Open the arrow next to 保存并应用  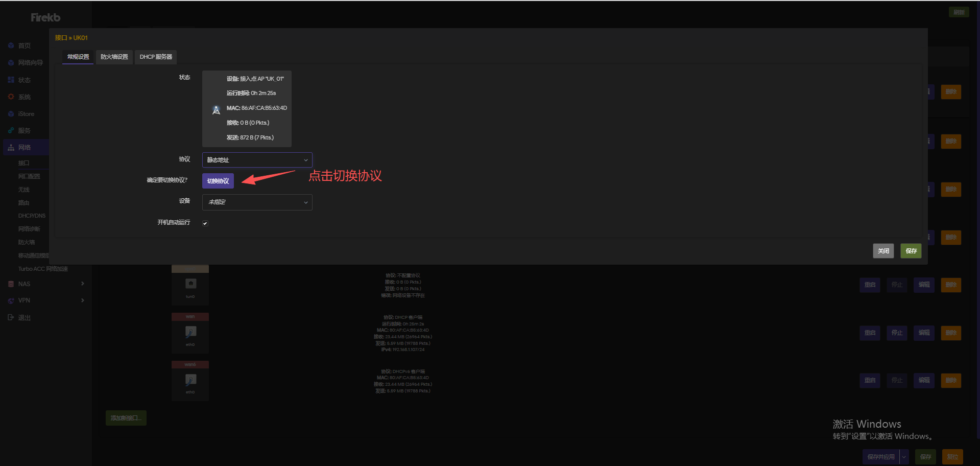point(904,457)
